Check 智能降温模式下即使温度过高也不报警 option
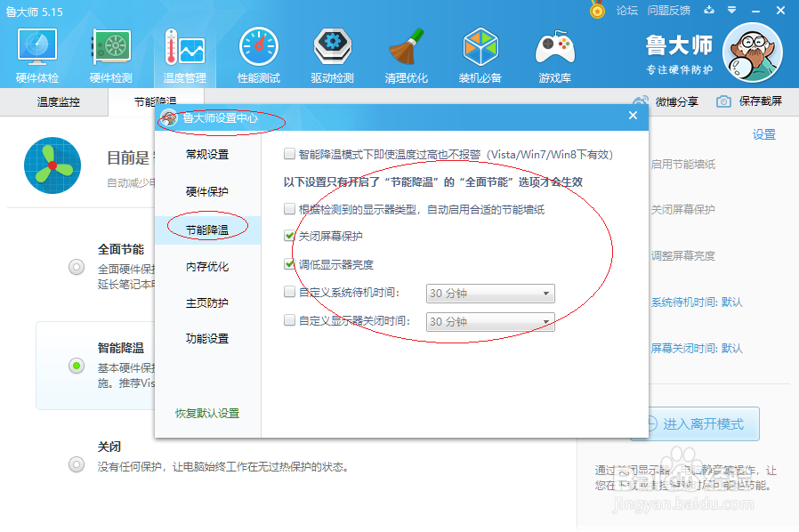 click(x=289, y=153)
